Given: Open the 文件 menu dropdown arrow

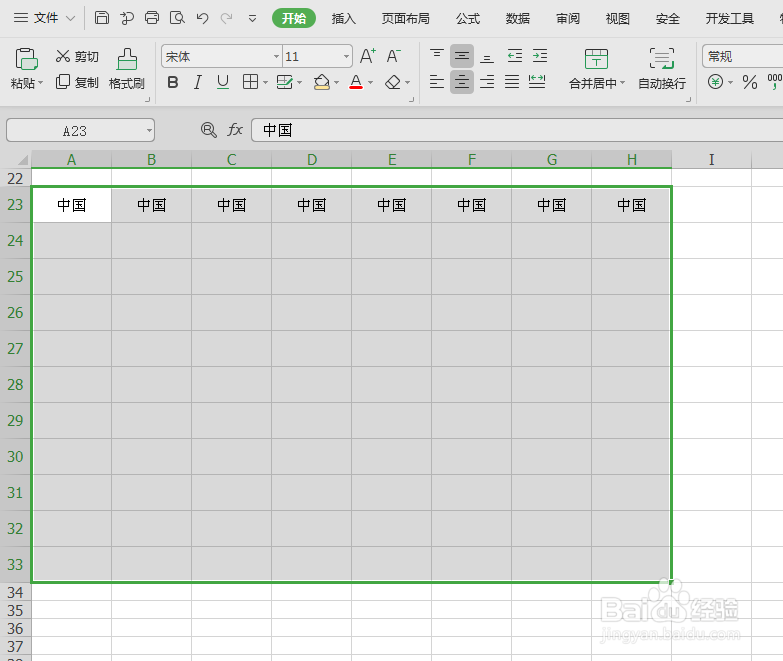Looking at the screenshot, I should click(x=70, y=18).
